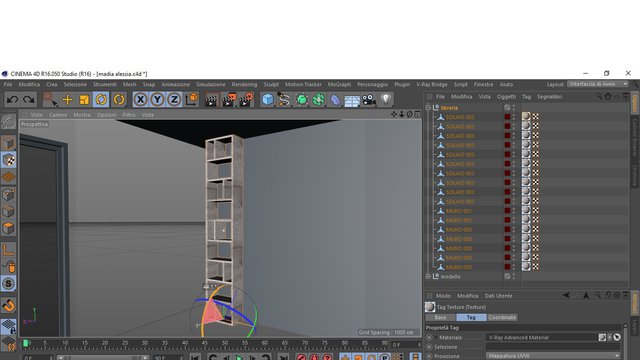Image resolution: width=640 pixels, height=360 pixels.
Task: Click the Attribute Manager back arrow
Action: pyautogui.click(x=566, y=295)
